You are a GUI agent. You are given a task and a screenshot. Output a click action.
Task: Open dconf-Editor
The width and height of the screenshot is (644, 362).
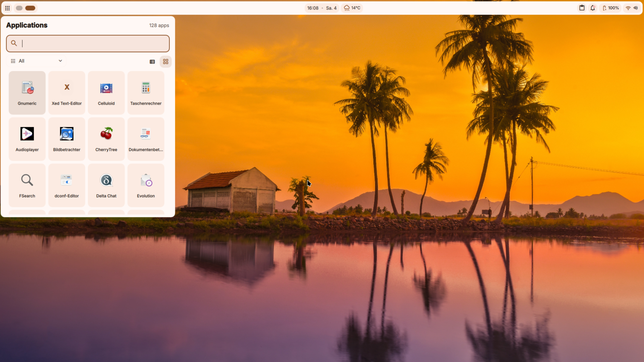point(67,185)
